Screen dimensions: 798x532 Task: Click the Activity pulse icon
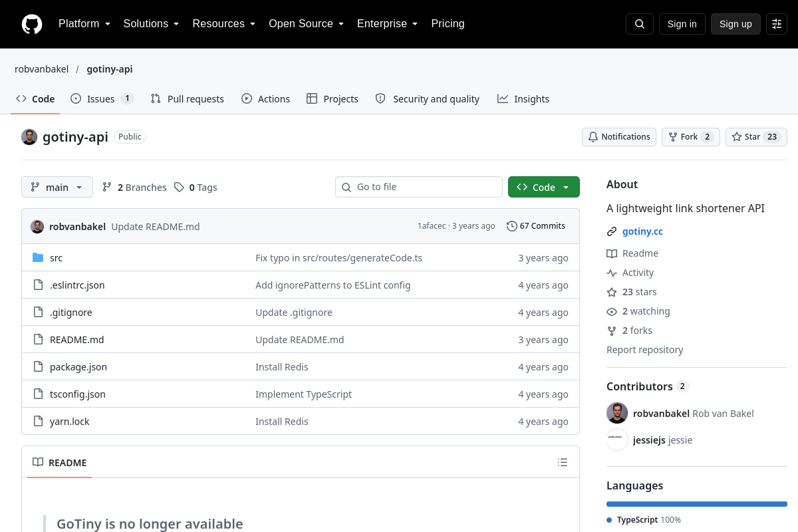coord(612,273)
